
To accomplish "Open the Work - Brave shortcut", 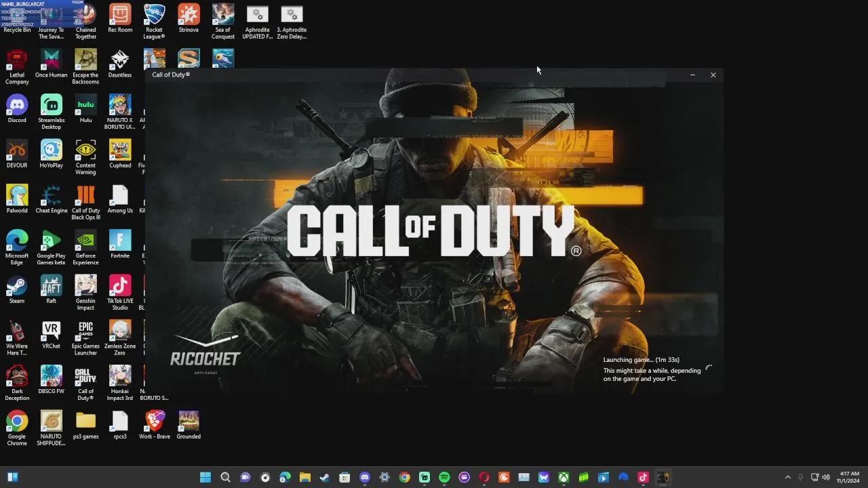I will click(x=155, y=426).
